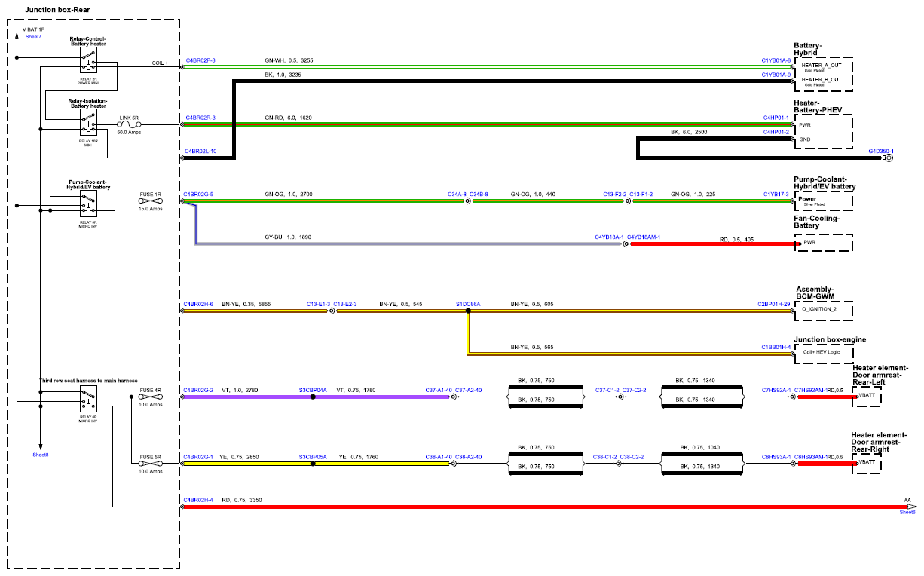Click connector label C4BR02H-4
Viewport: 924px width, 576px height.
coord(199,500)
